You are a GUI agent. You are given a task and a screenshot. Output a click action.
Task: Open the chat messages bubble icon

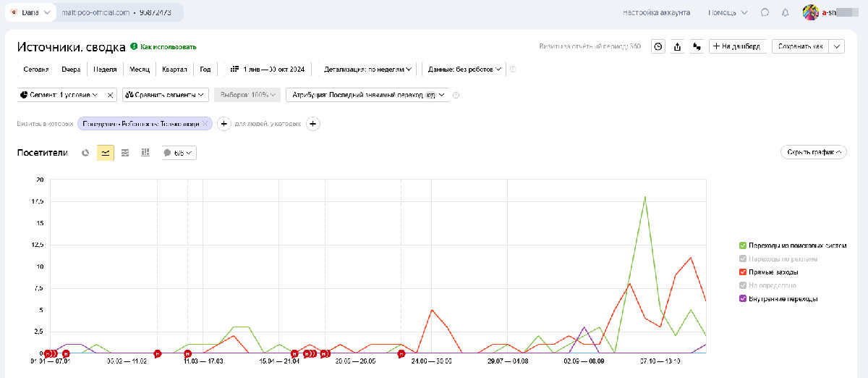(765, 12)
